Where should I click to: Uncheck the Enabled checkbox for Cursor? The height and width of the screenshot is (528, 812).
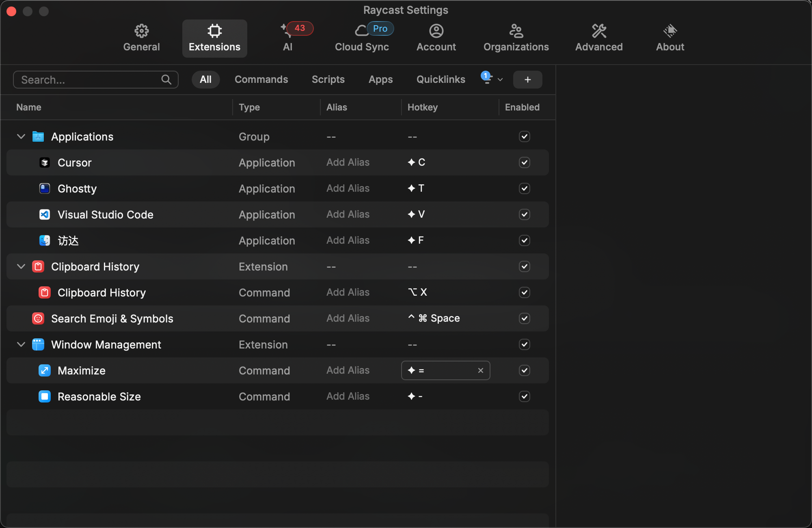pyautogui.click(x=524, y=162)
